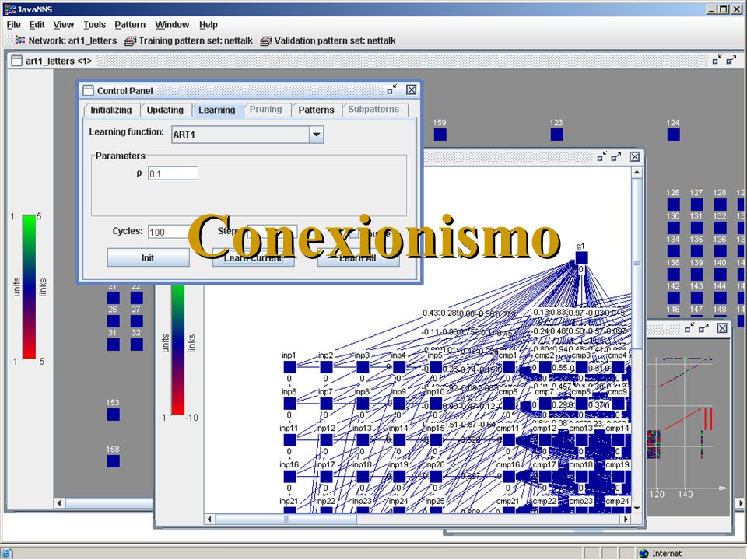Open the View menu
This screenshot has height=560, width=747.
click(x=63, y=25)
